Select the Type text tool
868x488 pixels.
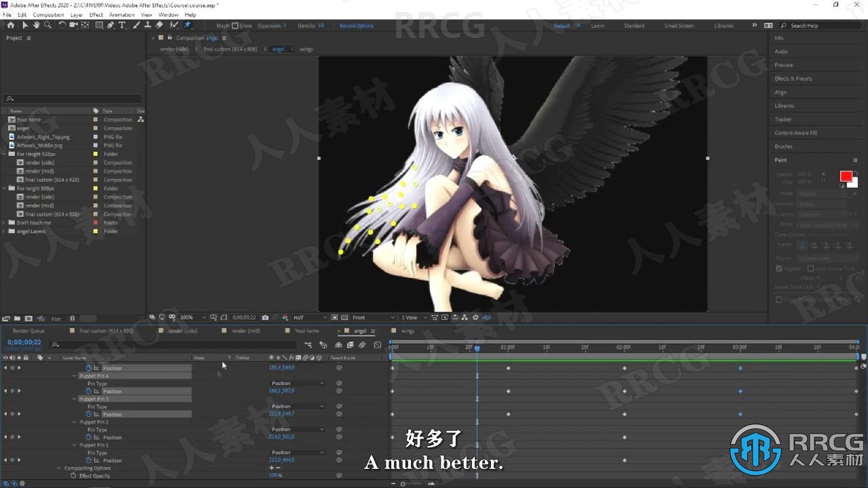(x=122, y=25)
